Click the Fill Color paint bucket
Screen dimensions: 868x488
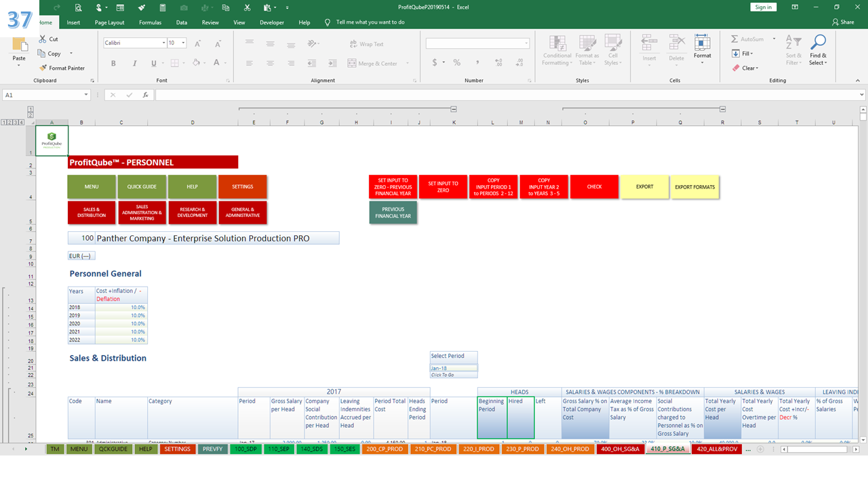pos(196,63)
